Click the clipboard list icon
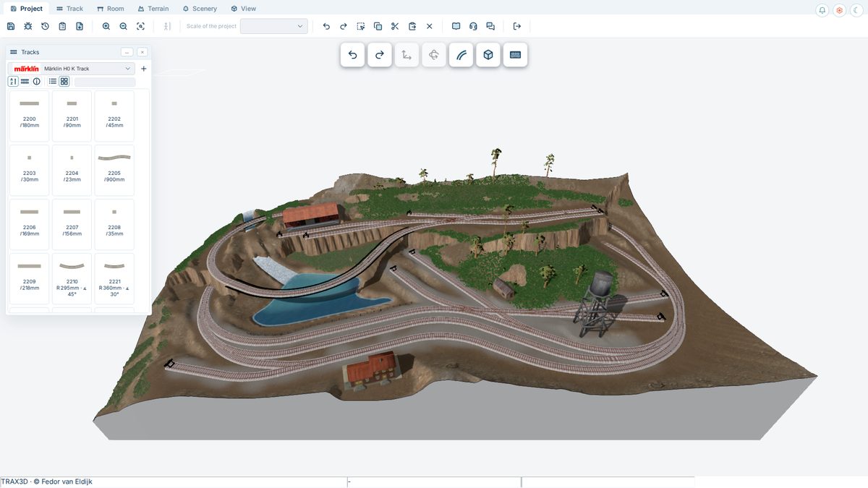Image resolution: width=868 pixels, height=488 pixels. click(62, 26)
